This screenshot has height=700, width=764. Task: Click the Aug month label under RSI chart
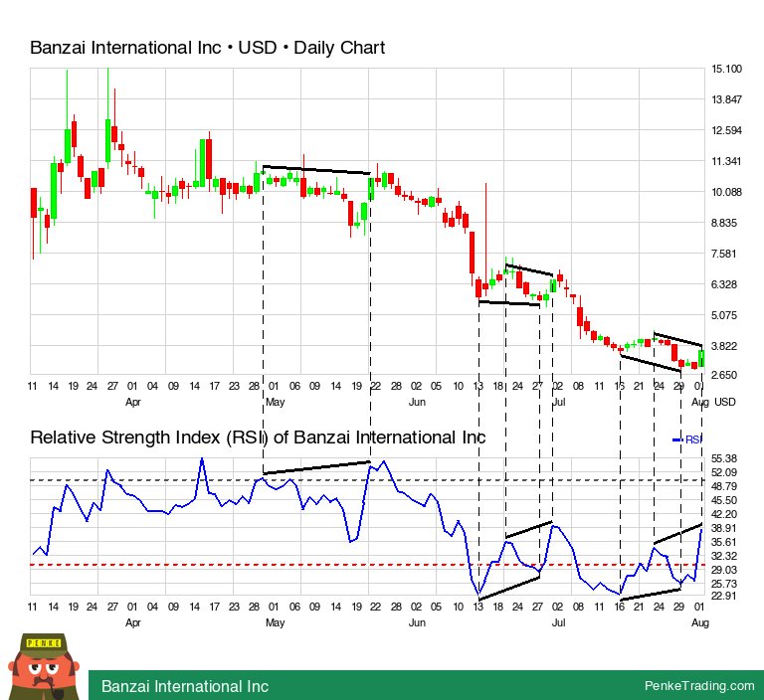point(700,623)
